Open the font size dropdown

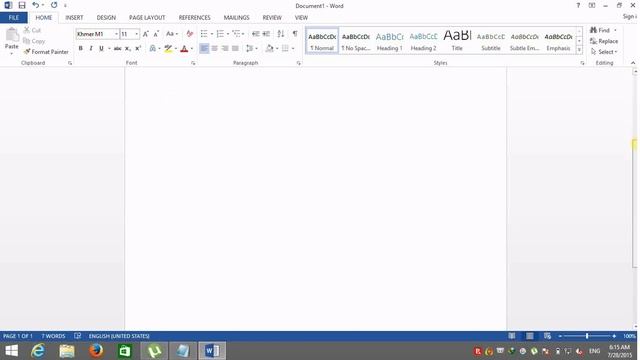click(x=136, y=34)
